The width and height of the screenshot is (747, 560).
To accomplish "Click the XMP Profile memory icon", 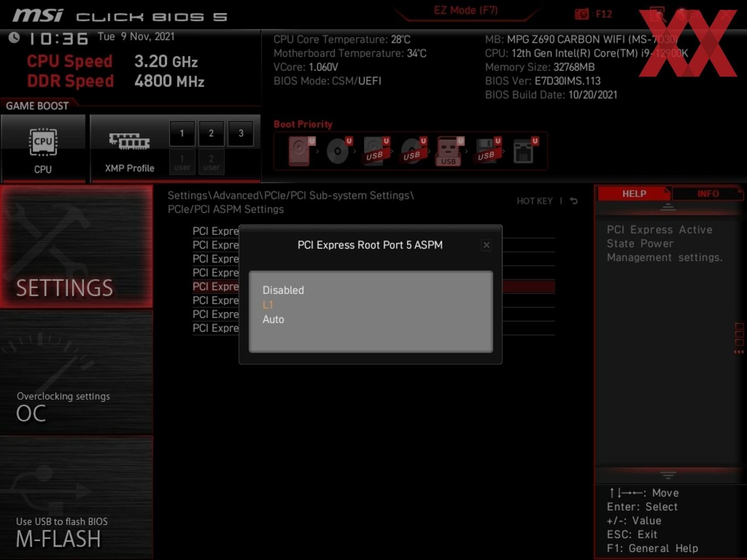I will pos(129,142).
